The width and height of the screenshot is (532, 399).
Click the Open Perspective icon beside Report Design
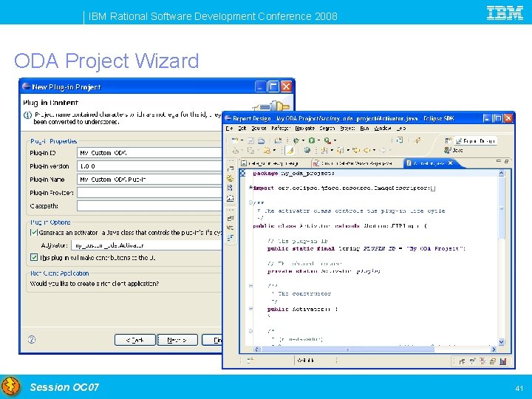pyautogui.click(x=449, y=140)
